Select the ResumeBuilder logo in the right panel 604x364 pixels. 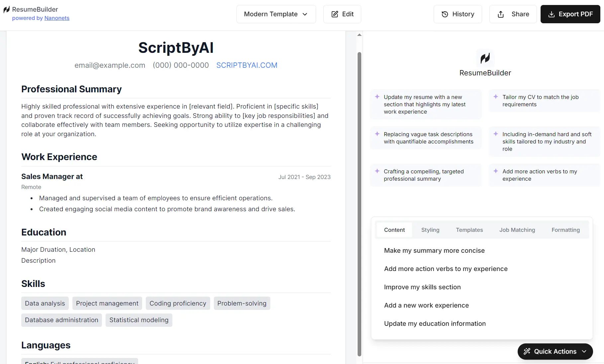click(x=485, y=58)
